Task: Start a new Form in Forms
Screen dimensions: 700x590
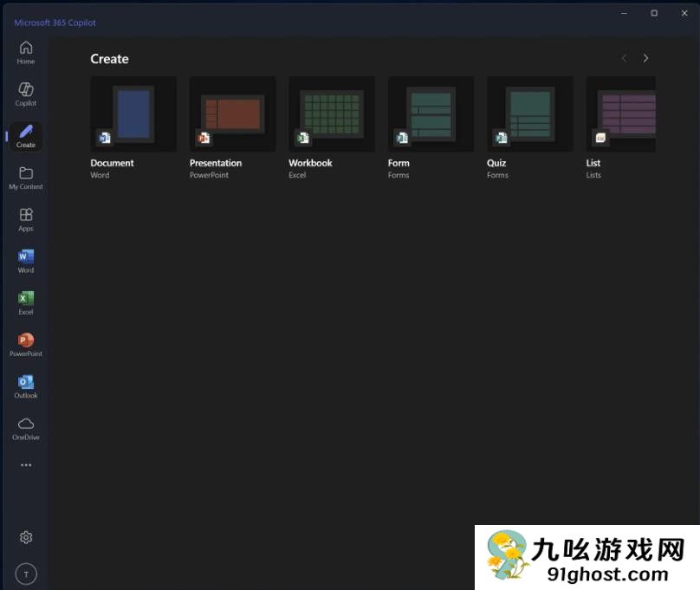Action: 431,113
